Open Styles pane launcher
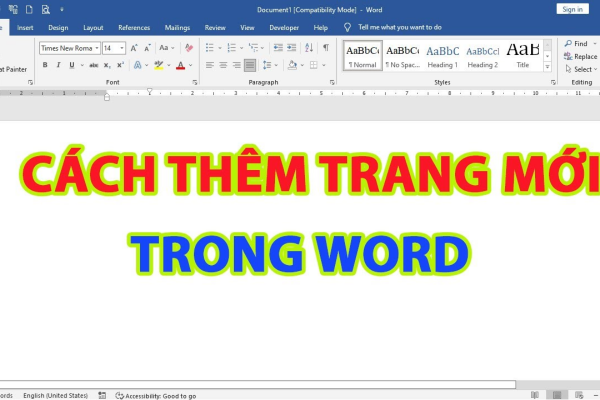600x400 pixels. point(553,82)
